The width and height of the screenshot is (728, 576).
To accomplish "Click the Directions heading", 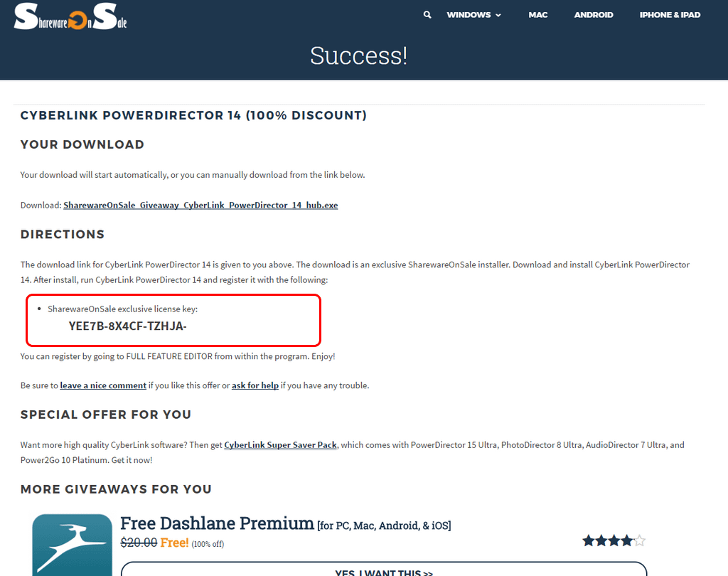I will point(63,235).
